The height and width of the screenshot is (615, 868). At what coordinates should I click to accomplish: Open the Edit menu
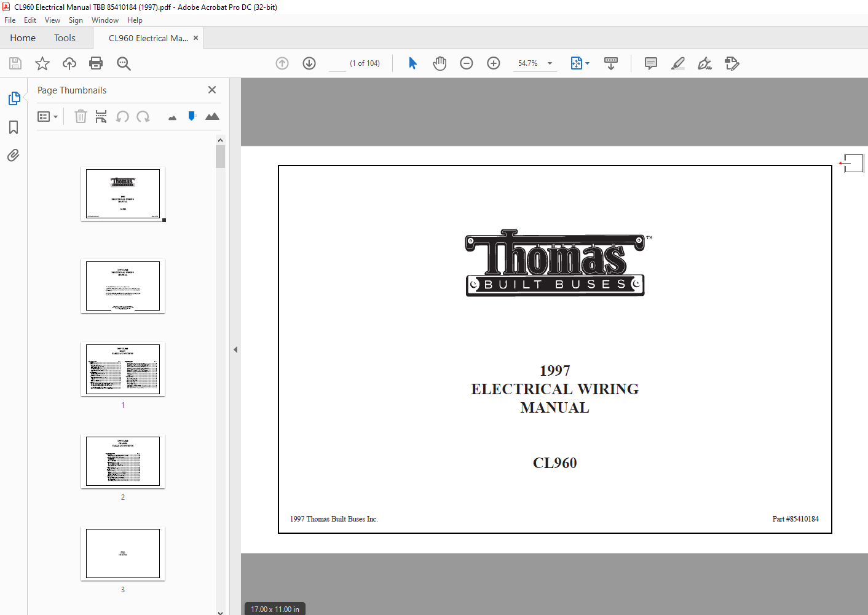click(x=30, y=20)
